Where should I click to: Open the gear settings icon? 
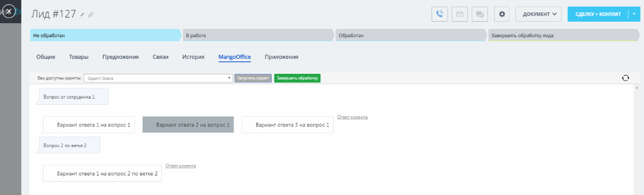pyautogui.click(x=502, y=14)
